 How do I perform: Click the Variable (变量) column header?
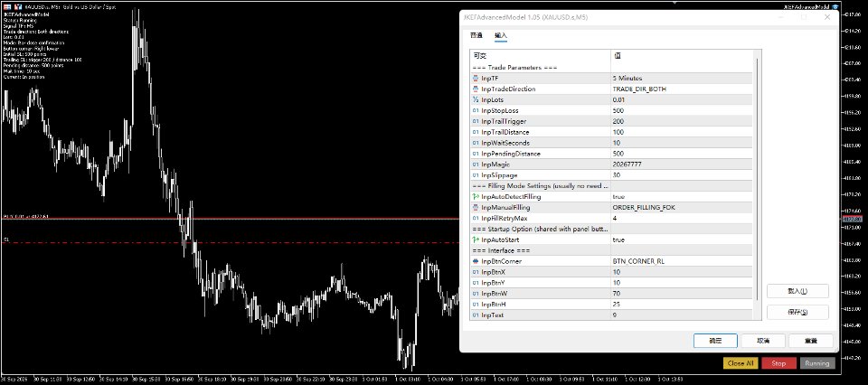[541, 56]
